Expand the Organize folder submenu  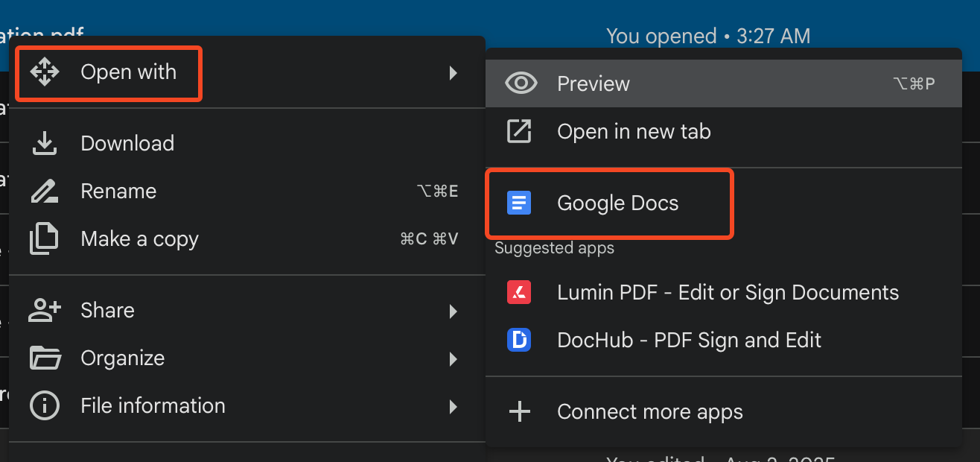pyautogui.click(x=246, y=358)
